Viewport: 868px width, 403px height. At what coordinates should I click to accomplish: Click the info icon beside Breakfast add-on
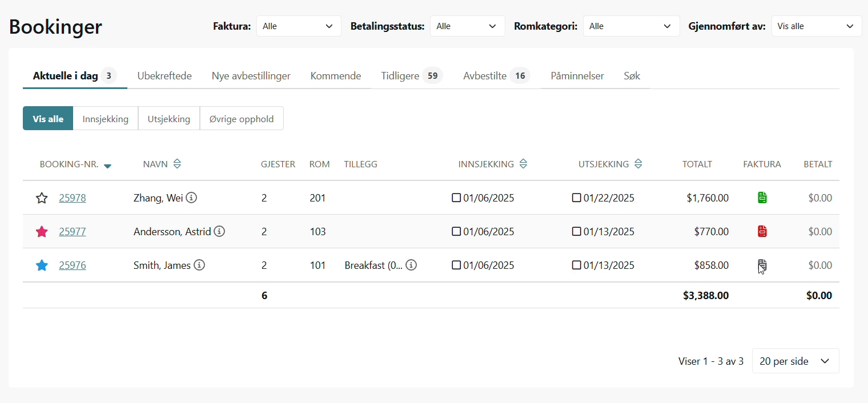pyautogui.click(x=411, y=265)
